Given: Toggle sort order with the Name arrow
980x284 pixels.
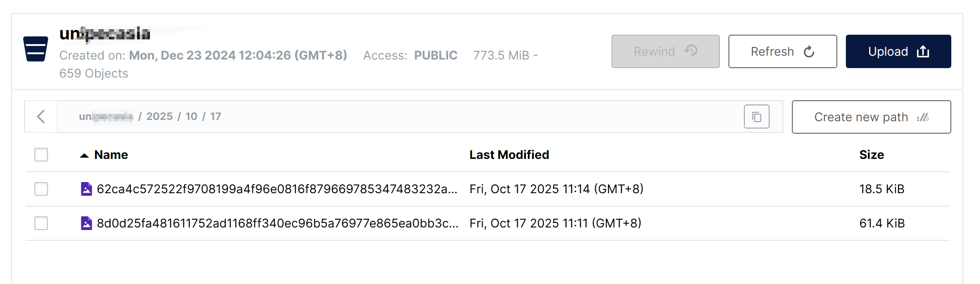Looking at the screenshot, I should point(84,155).
